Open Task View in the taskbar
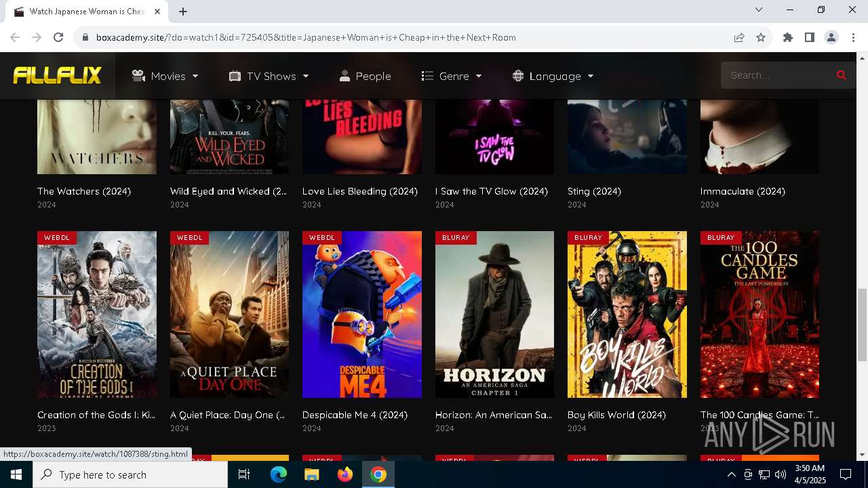 tap(244, 474)
